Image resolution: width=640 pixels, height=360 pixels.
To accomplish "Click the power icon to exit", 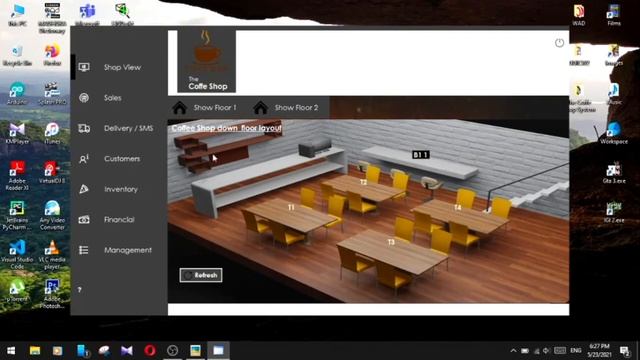I will 559,43.
